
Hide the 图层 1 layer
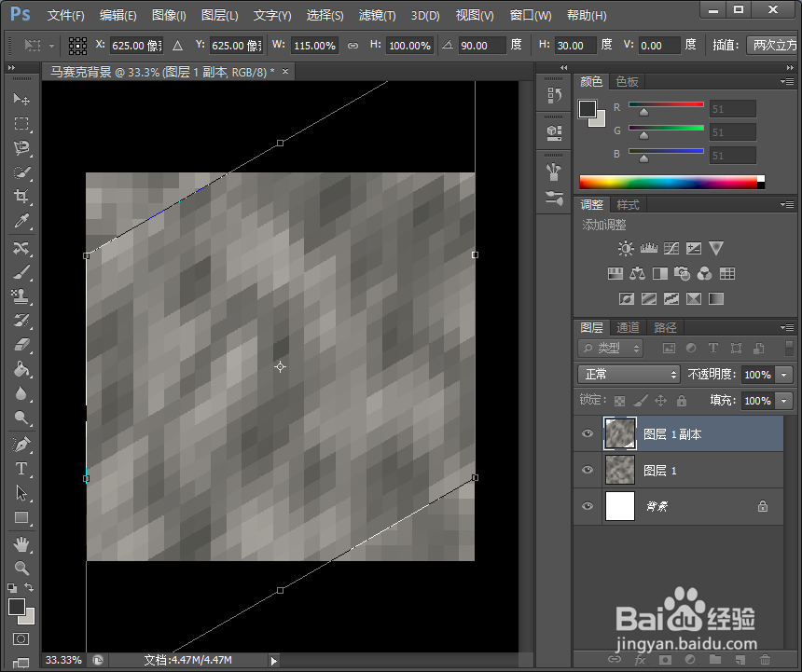(588, 470)
